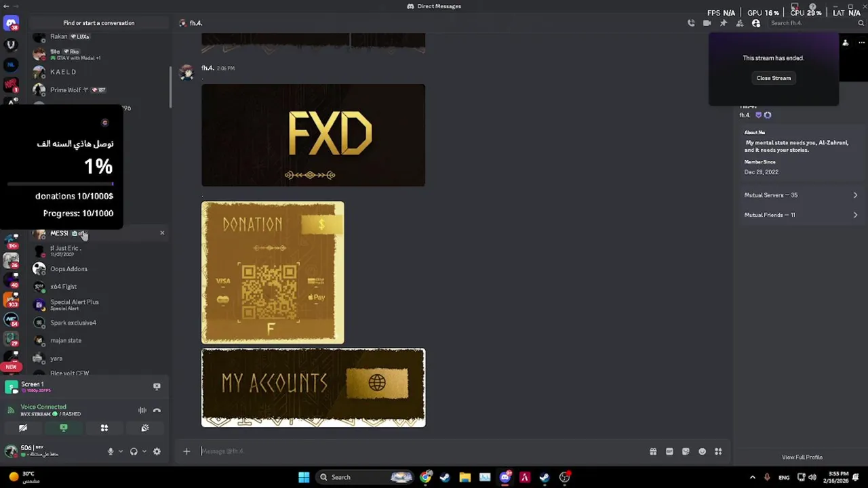This screenshot has height=488, width=868.
Task: Open the DM with Special Alert Plus
Action: (x=98, y=305)
